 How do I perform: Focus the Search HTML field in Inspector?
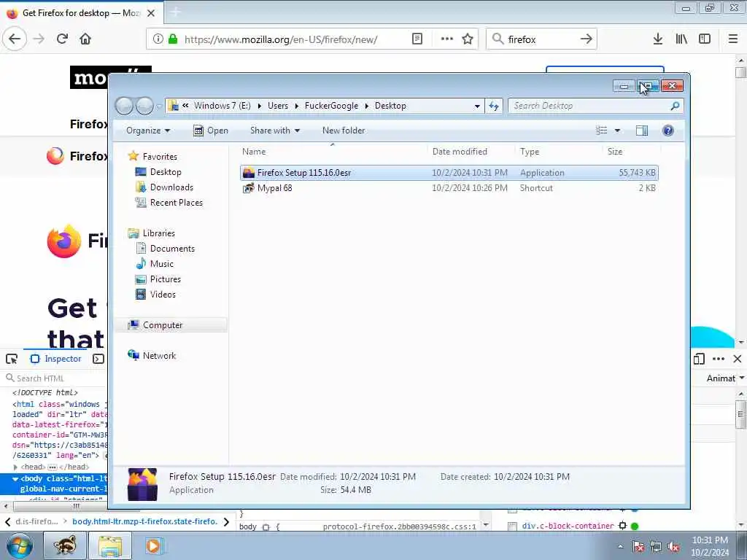coord(55,378)
